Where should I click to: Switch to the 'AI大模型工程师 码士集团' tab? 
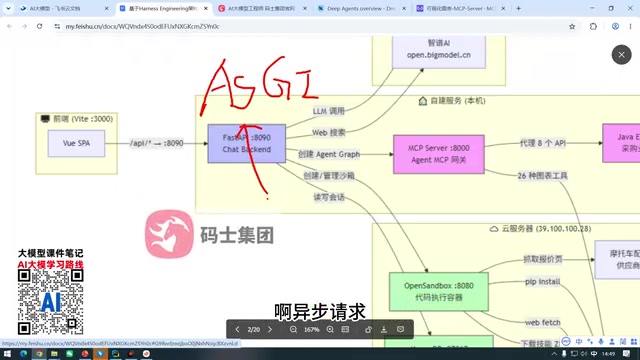(x=262, y=8)
